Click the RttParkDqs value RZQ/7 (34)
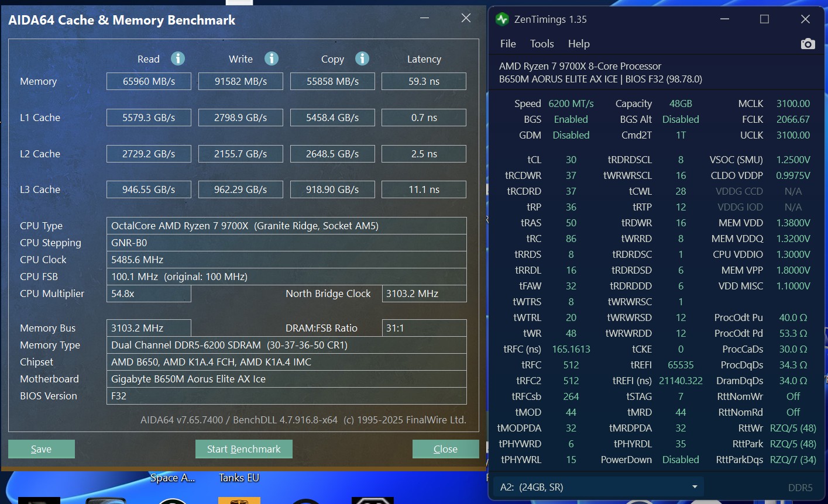The width and height of the screenshot is (828, 504). (x=793, y=460)
